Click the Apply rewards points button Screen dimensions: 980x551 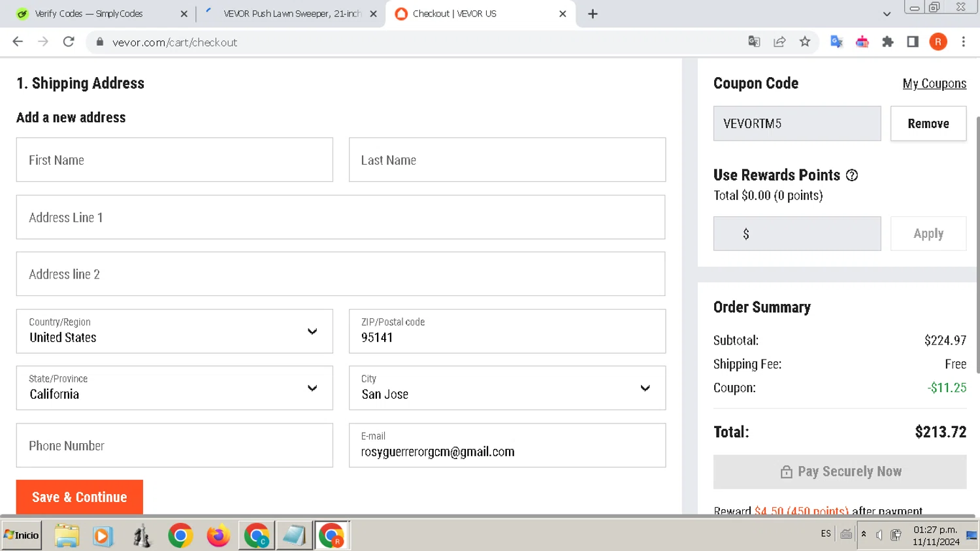pyautogui.click(x=928, y=233)
